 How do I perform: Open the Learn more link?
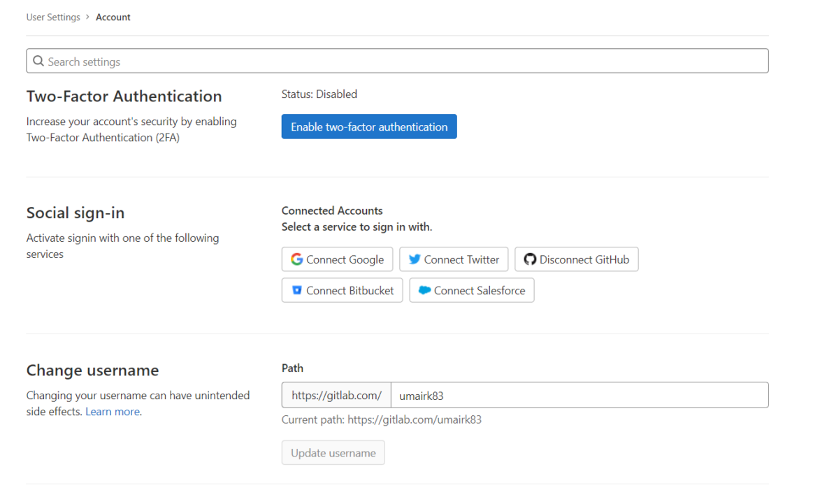tap(112, 411)
